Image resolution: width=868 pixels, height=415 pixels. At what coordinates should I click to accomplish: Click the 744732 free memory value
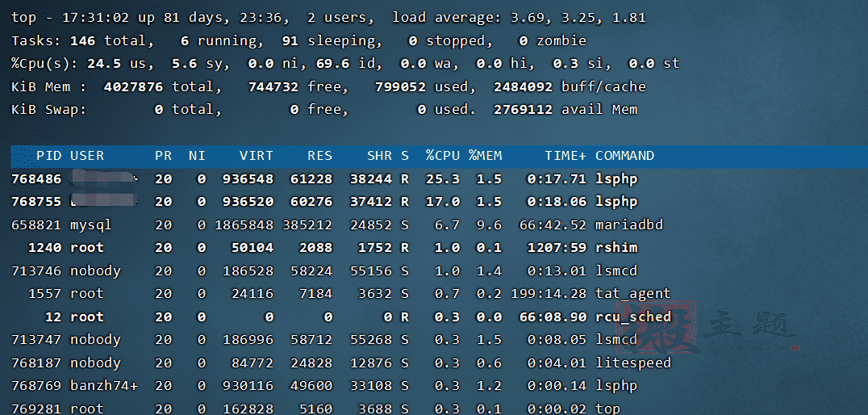[x=273, y=86]
